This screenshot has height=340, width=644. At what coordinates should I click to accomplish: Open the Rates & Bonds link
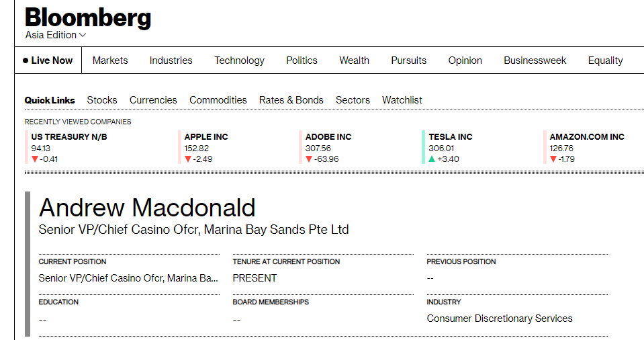[291, 100]
